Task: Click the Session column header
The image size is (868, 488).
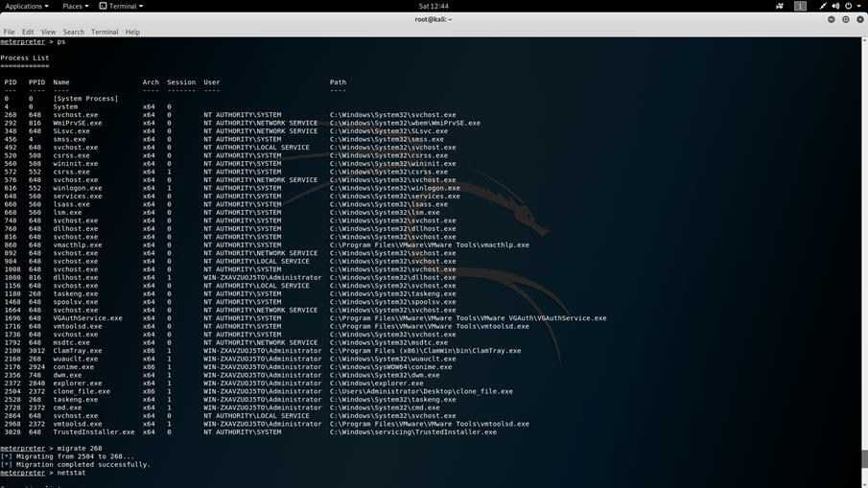Action: pyautogui.click(x=181, y=81)
